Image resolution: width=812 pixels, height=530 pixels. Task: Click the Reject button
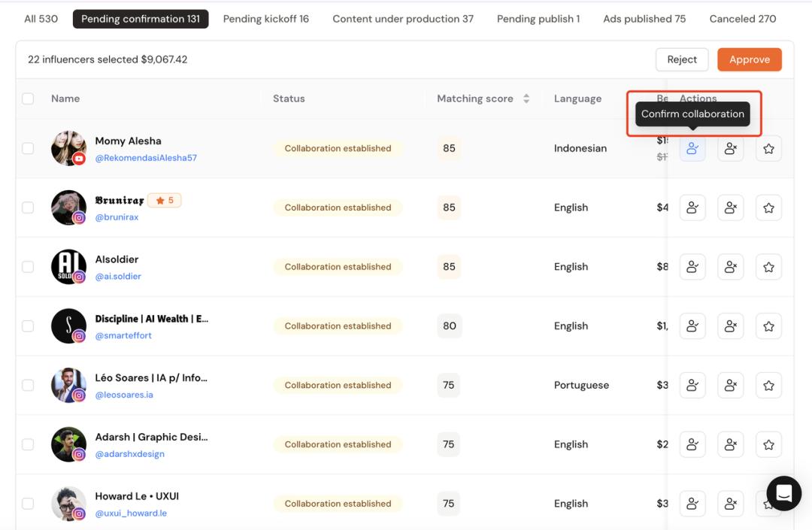click(682, 59)
